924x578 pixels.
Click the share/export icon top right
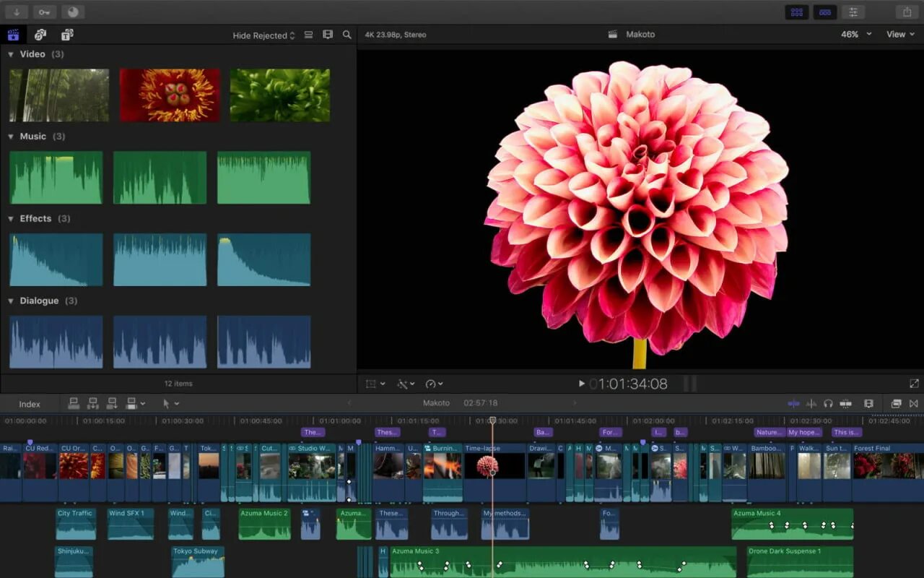pyautogui.click(x=907, y=12)
